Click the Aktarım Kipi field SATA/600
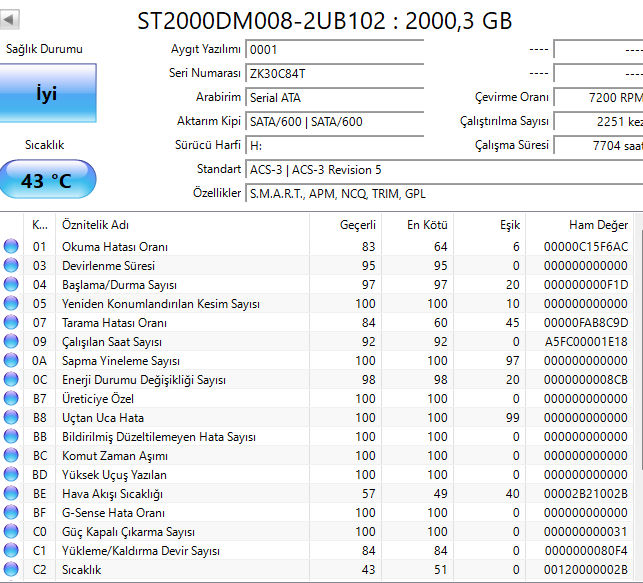 pos(335,122)
